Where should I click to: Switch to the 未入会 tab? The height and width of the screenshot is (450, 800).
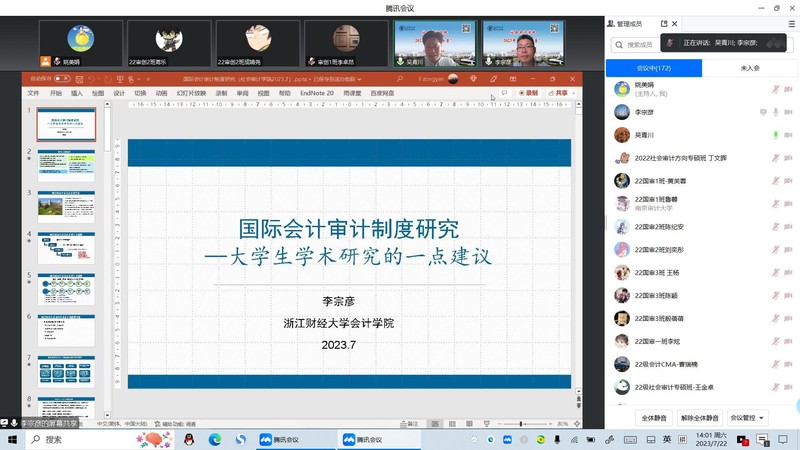(x=746, y=67)
